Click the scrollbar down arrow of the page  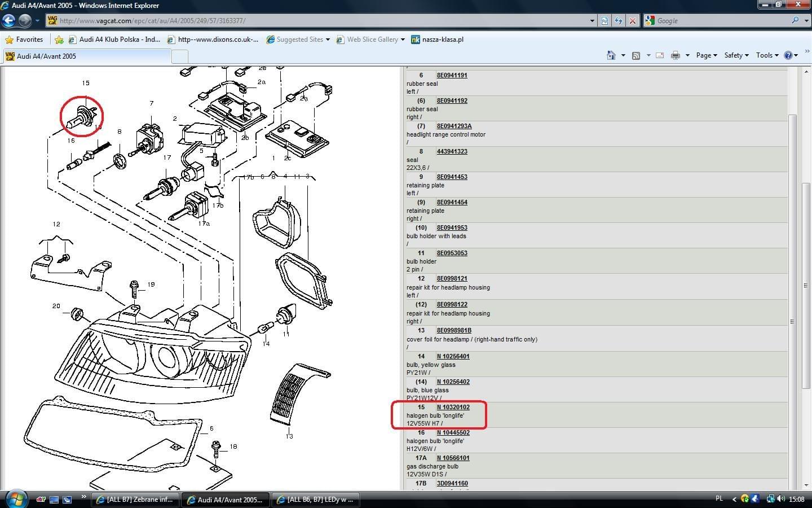[x=806, y=485]
